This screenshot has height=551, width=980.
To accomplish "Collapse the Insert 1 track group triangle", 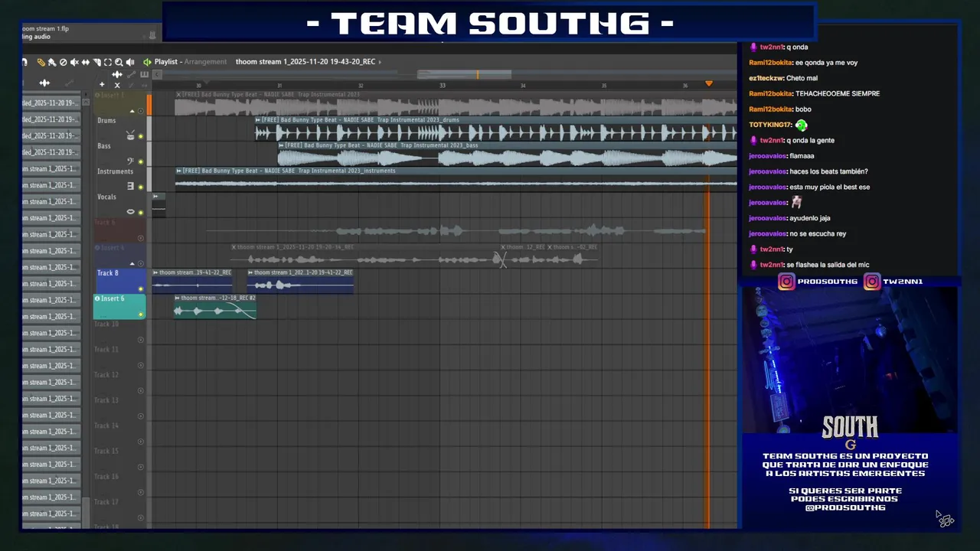I will tap(132, 111).
